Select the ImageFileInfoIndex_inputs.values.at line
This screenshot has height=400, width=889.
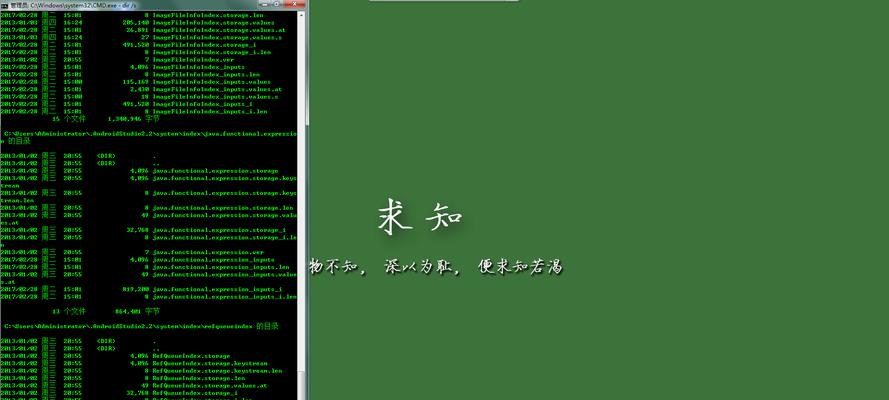[141, 89]
